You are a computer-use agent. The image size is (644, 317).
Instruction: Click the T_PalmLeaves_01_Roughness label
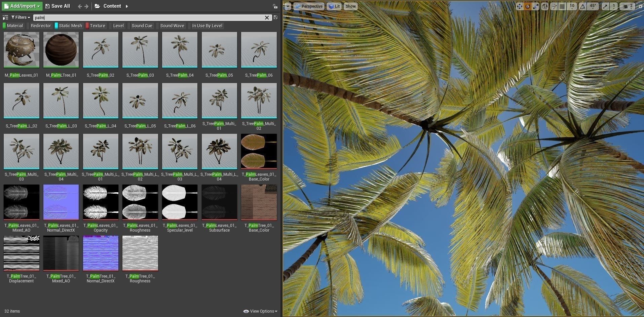coord(140,228)
